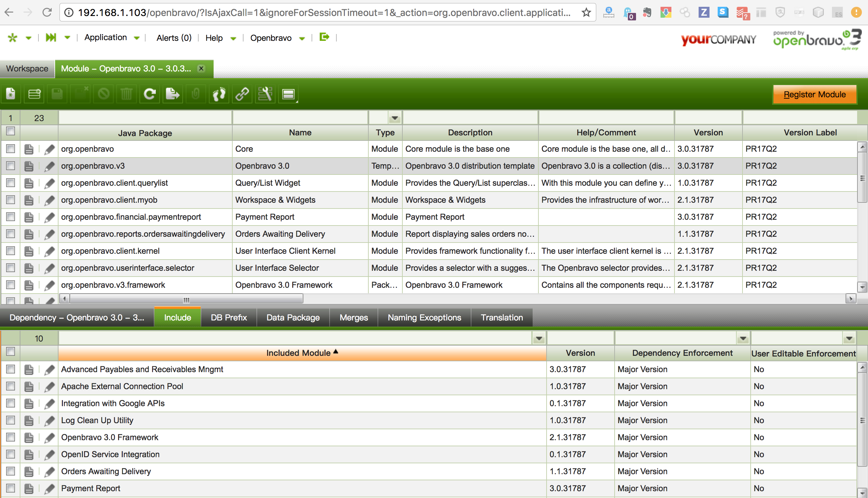Open the Naming Exceptions tab
The height and width of the screenshot is (498, 868).
coord(424,317)
